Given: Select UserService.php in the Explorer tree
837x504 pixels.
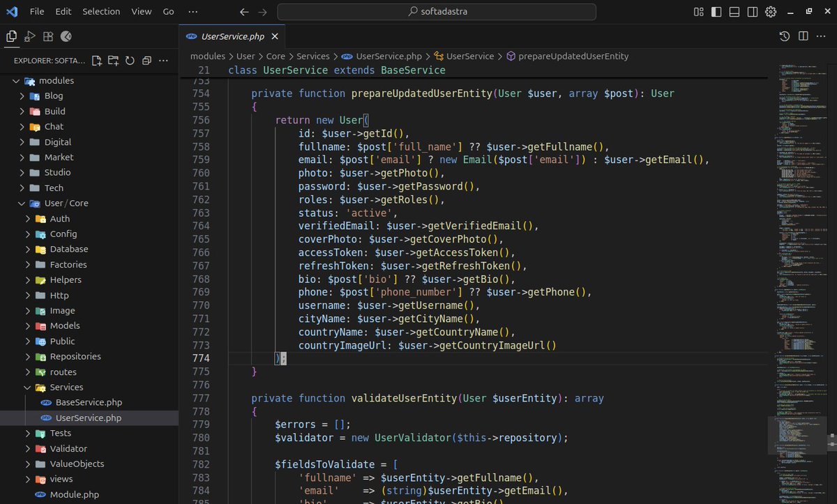Looking at the screenshot, I should (x=89, y=418).
